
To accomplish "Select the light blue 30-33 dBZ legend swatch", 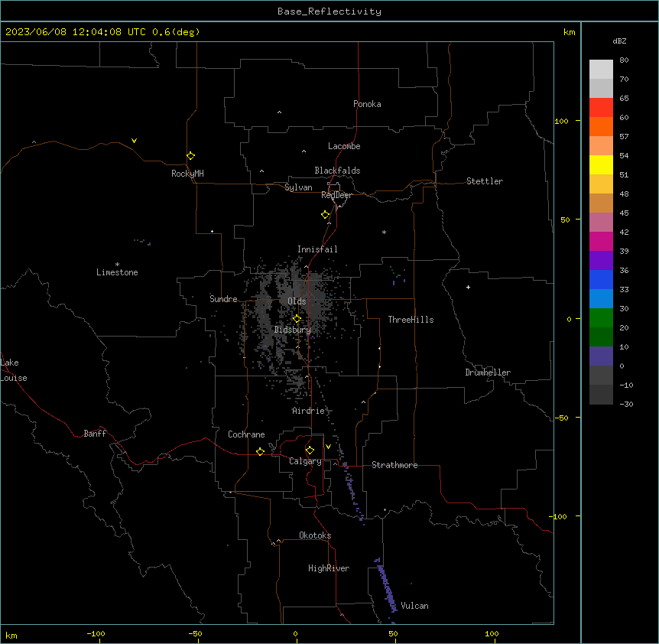I will tap(601, 299).
